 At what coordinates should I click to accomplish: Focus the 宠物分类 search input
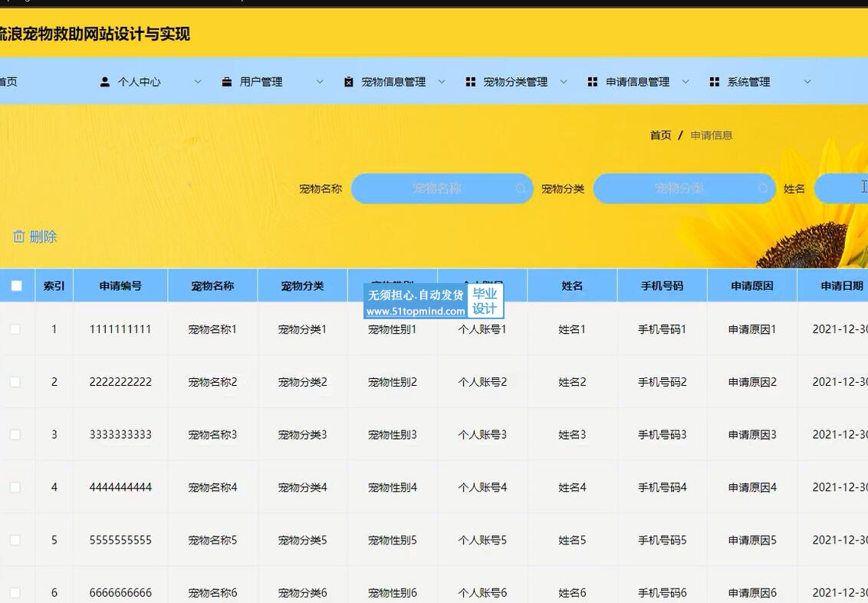684,189
